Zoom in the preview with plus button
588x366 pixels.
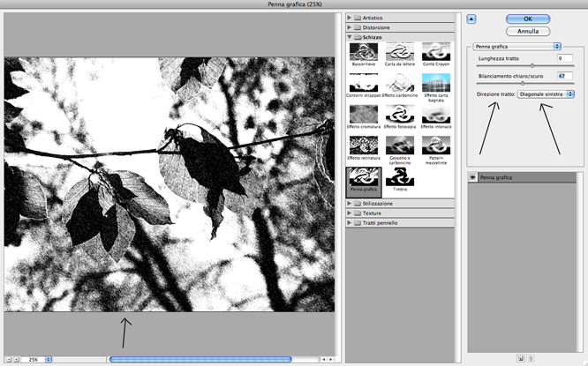pos(16,359)
